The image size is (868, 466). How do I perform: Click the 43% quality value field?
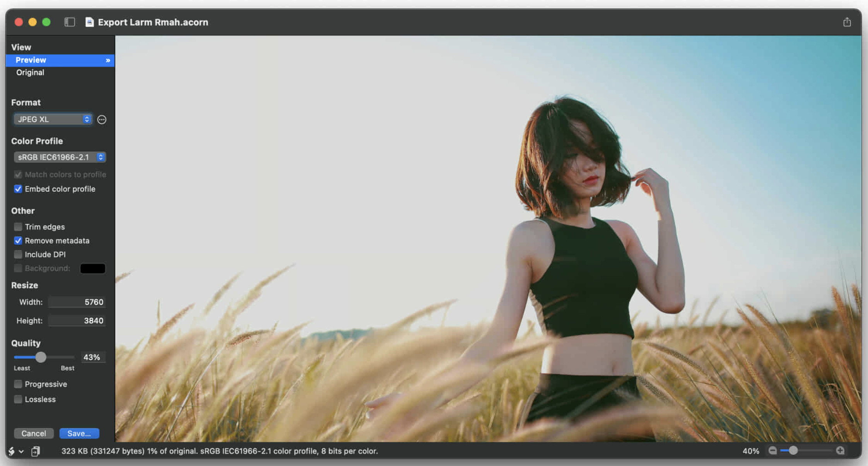pos(93,357)
